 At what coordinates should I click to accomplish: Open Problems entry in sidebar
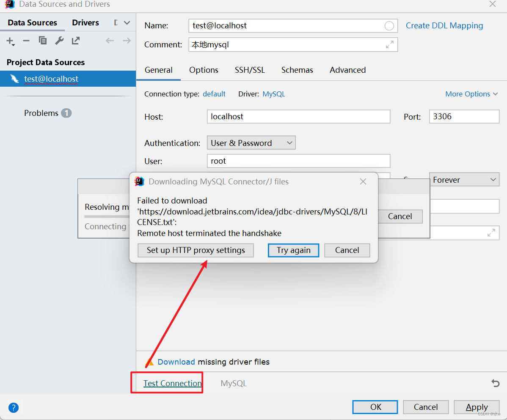47,113
